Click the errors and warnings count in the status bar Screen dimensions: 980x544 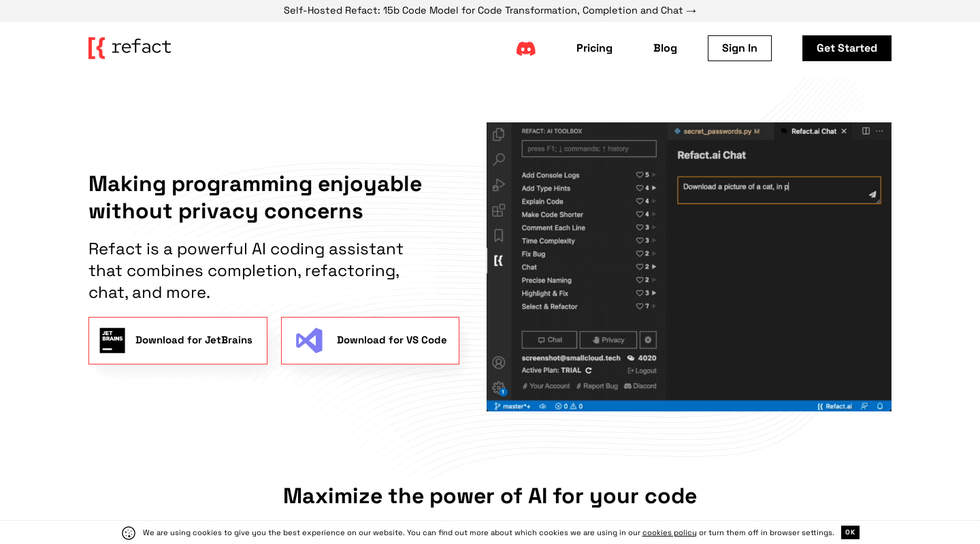click(568, 407)
